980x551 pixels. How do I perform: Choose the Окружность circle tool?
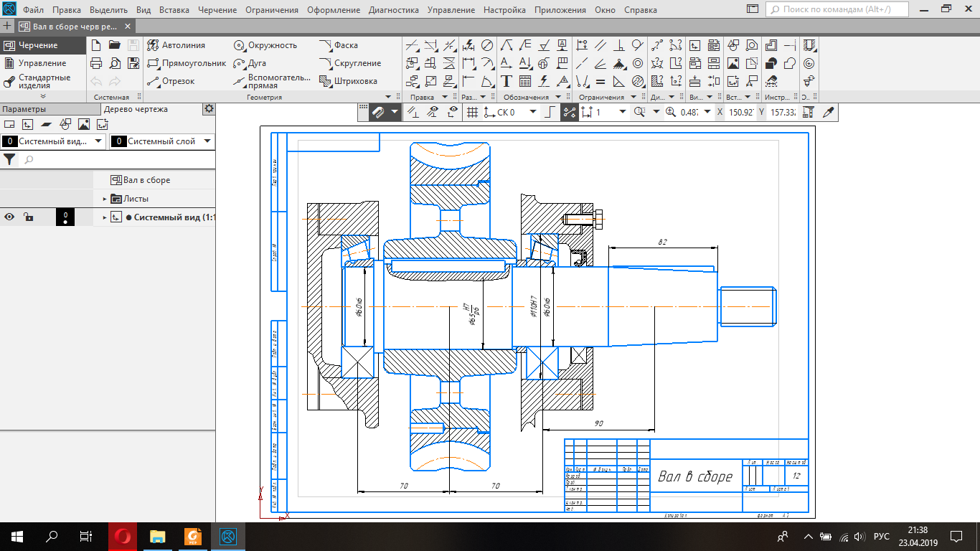tap(265, 45)
